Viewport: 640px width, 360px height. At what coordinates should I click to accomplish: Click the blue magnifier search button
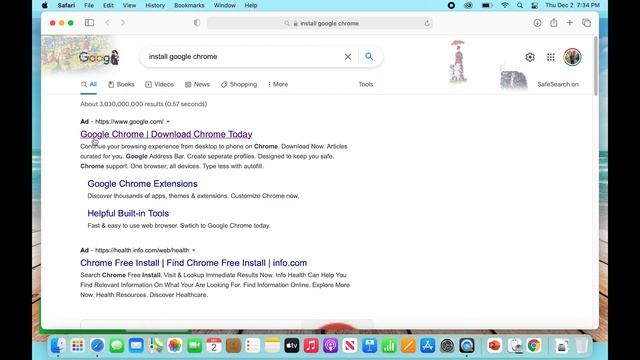[369, 56]
